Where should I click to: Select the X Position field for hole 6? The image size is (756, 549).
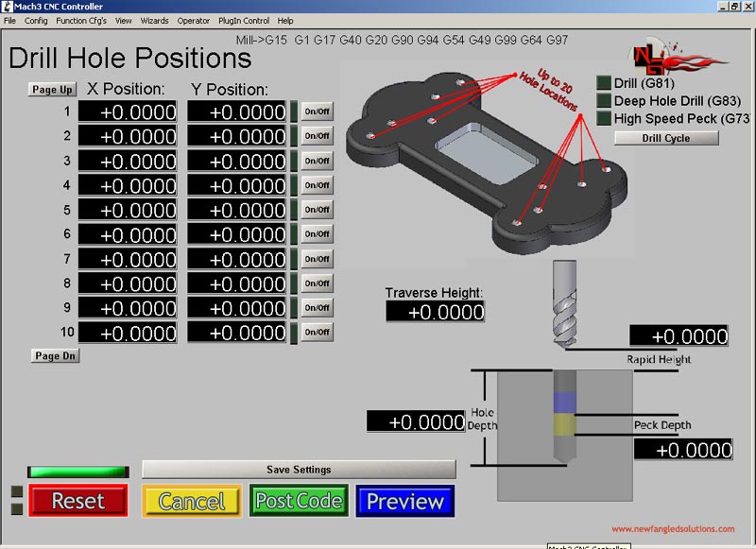128,234
